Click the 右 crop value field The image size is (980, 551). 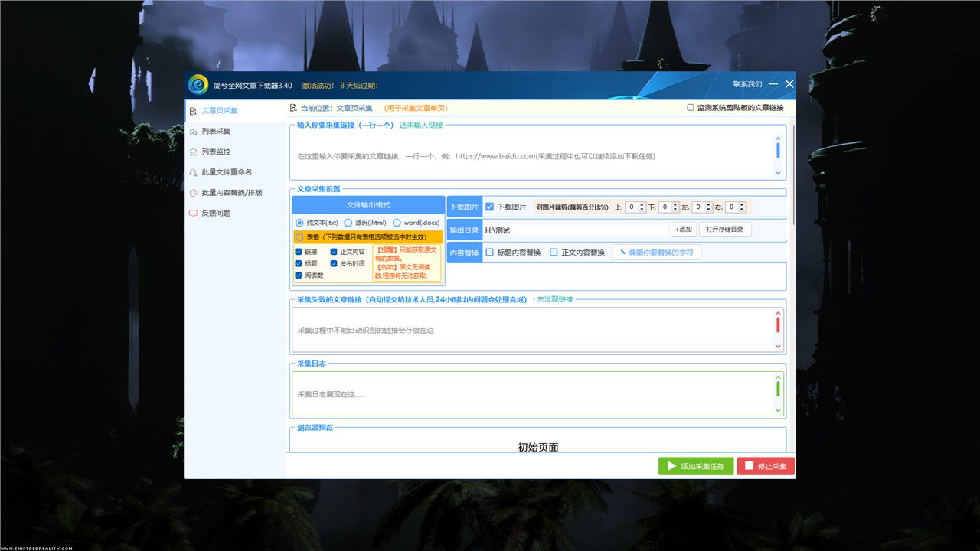pyautogui.click(x=731, y=207)
